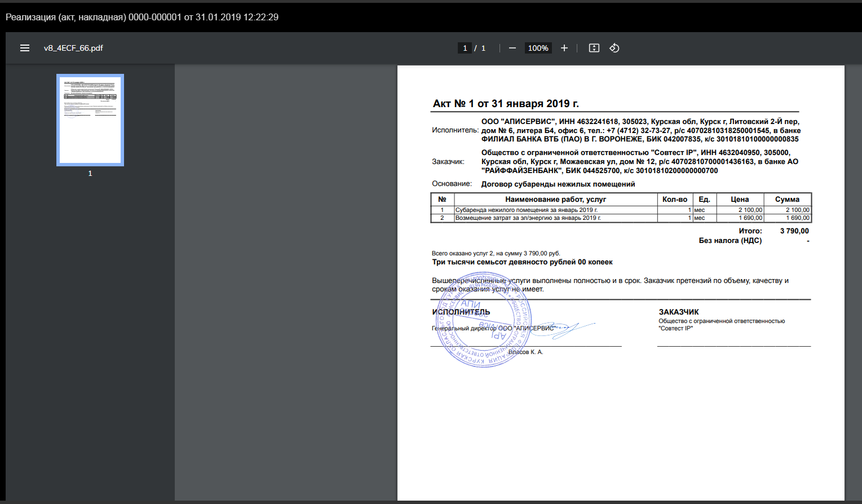Image resolution: width=862 pixels, height=504 pixels.
Task: Click row Субаренда нежилого помещения за январь
Action: coord(621,210)
